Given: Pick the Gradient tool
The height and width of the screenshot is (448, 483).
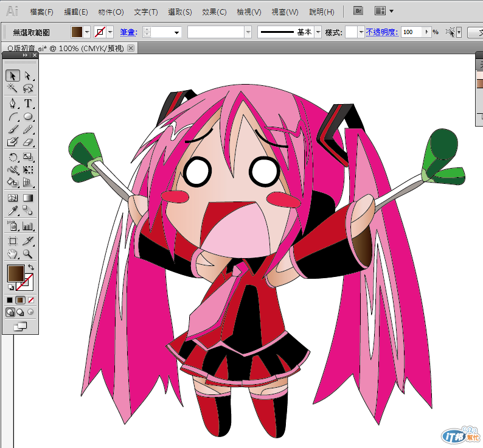Looking at the screenshot, I should [x=28, y=198].
